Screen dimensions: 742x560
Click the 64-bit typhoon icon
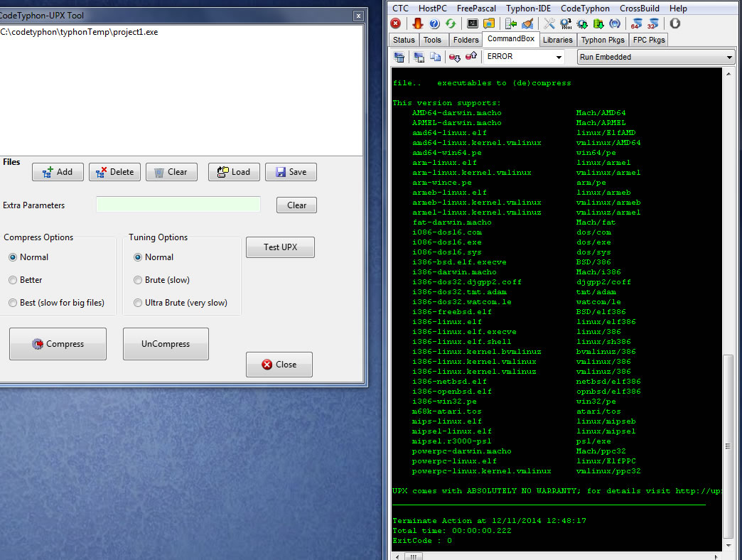637,23
